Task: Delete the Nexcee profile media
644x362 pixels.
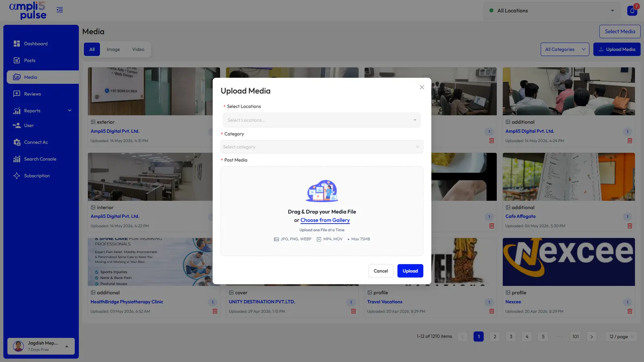Action: pyautogui.click(x=630, y=311)
